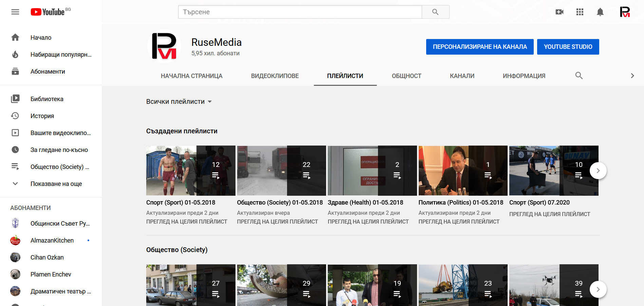View full playlist Здраве (Health) 01-05.2018
Screen dimensions: 644x306
(368, 222)
